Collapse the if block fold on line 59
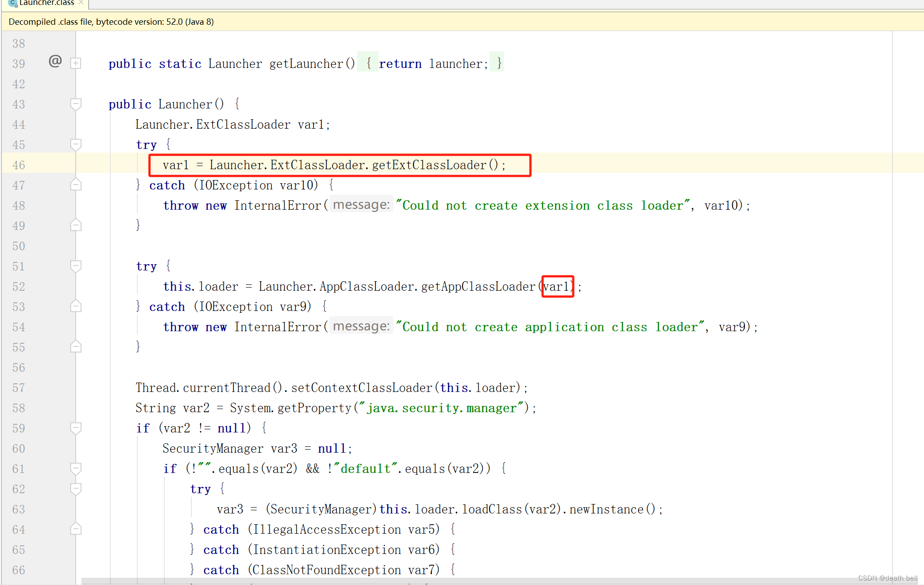The image size is (924, 585). (x=76, y=428)
